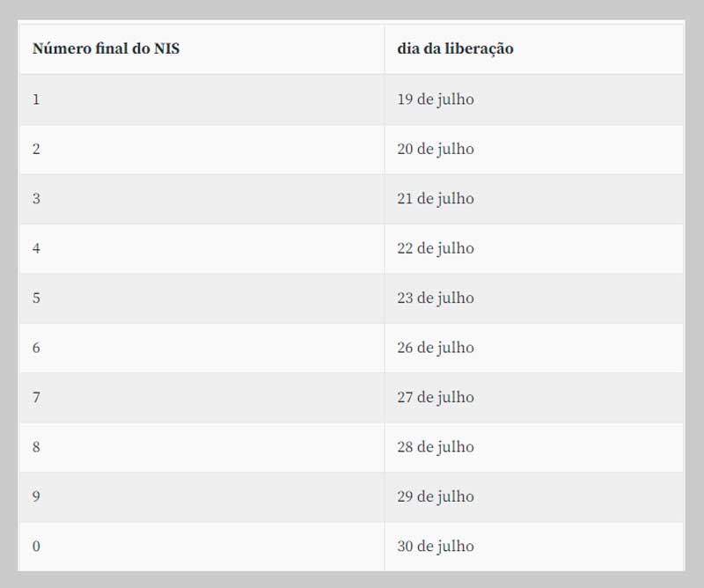Image resolution: width=704 pixels, height=588 pixels.
Task: Click the "23 de julho" date cell
Action: (436, 298)
